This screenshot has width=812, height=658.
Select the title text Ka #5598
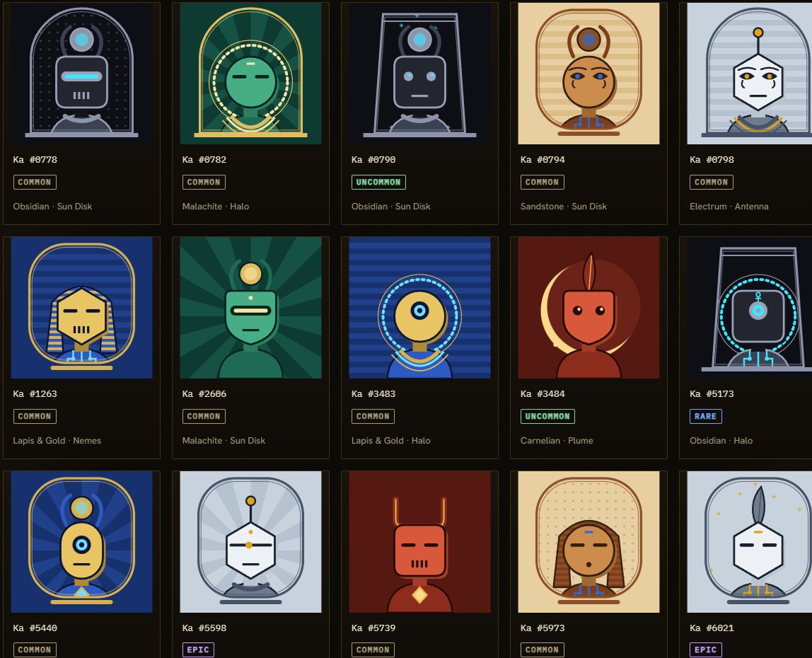pyautogui.click(x=204, y=628)
